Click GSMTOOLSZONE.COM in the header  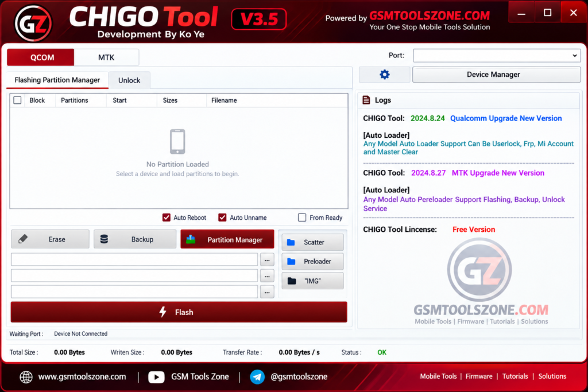tap(430, 15)
